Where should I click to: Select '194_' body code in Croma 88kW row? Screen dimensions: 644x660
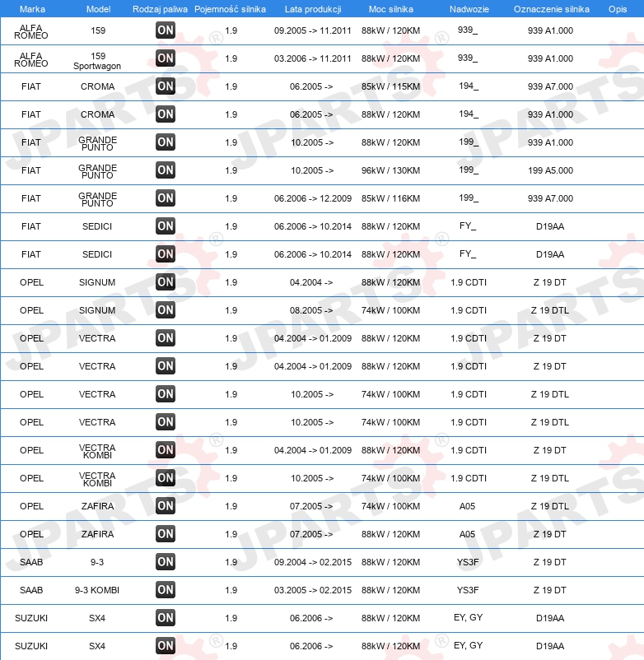point(469,114)
